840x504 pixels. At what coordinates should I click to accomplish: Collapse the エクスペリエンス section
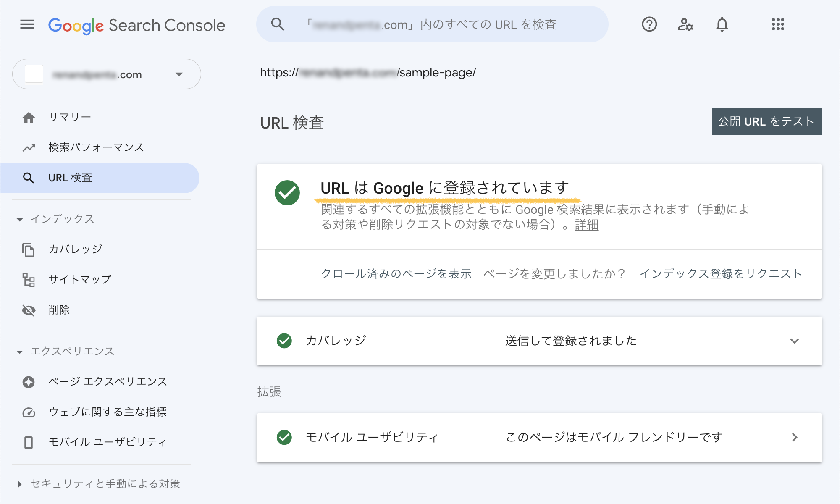20,352
